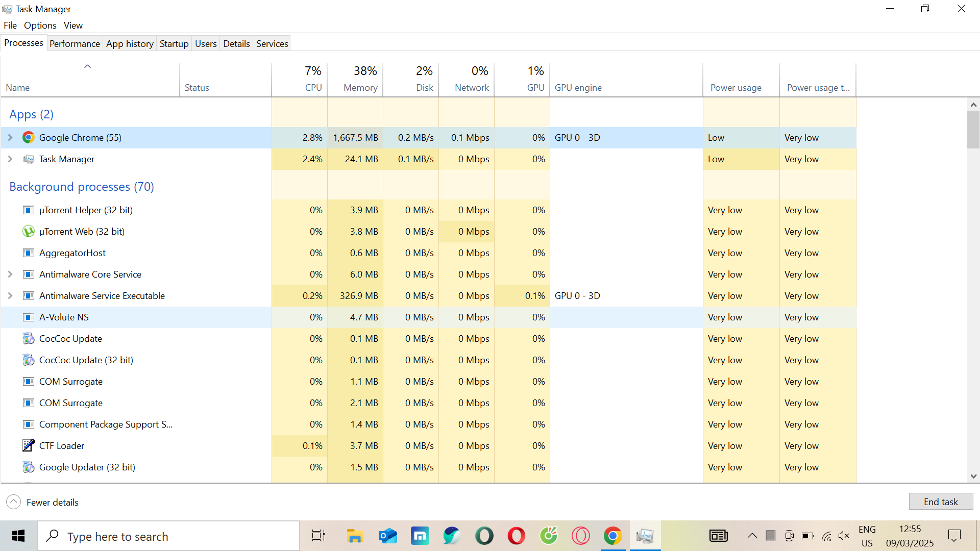The height and width of the screenshot is (551, 980).
Task: Open the Opera GX outline icon in the taskbar
Action: pos(581,536)
